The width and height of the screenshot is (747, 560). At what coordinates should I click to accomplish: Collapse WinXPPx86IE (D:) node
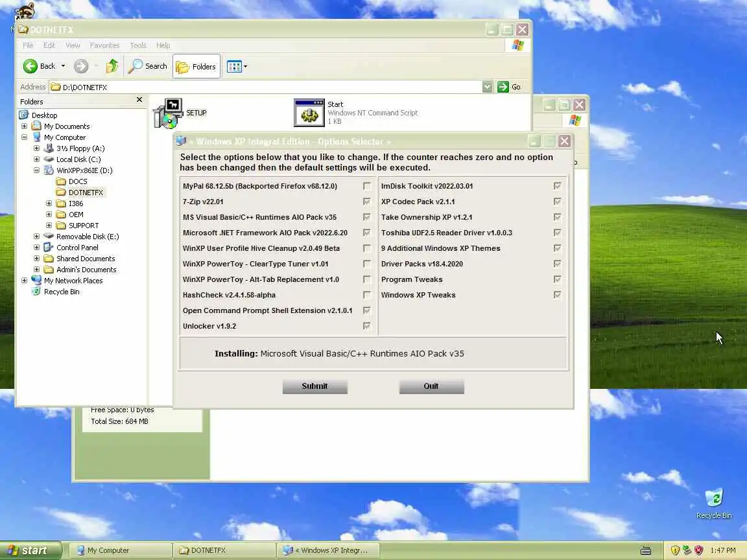[37, 170]
